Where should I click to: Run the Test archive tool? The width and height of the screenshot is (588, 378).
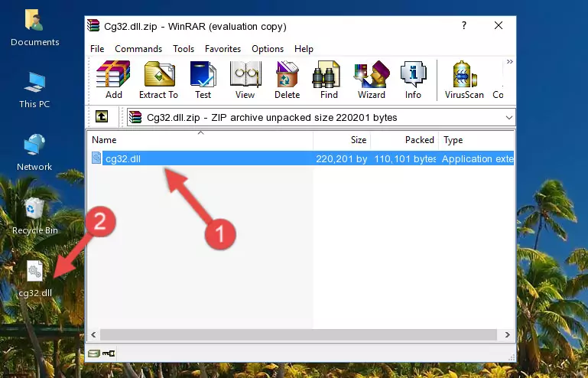pos(203,80)
